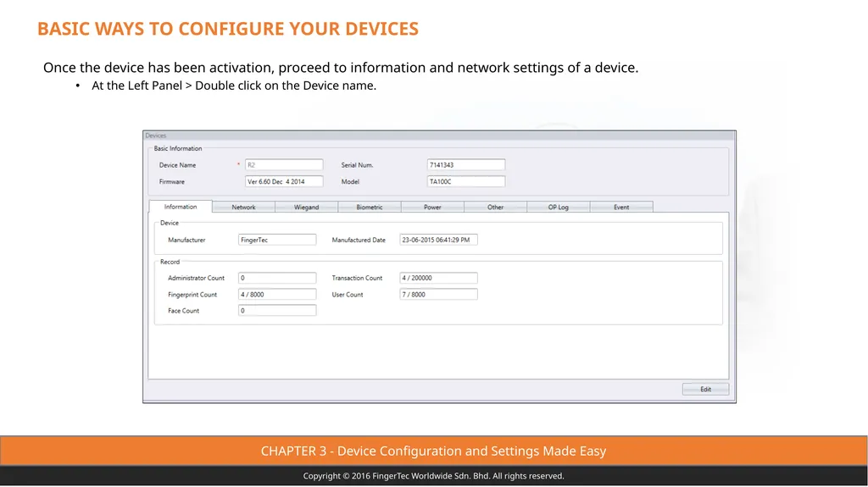The width and height of the screenshot is (868, 487).
Task: Click the 'Firmware' label
Action: (x=171, y=181)
